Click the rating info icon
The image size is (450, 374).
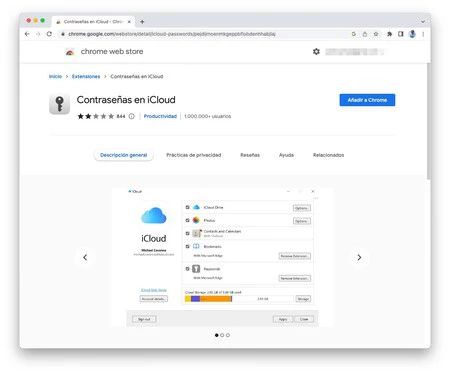(131, 116)
